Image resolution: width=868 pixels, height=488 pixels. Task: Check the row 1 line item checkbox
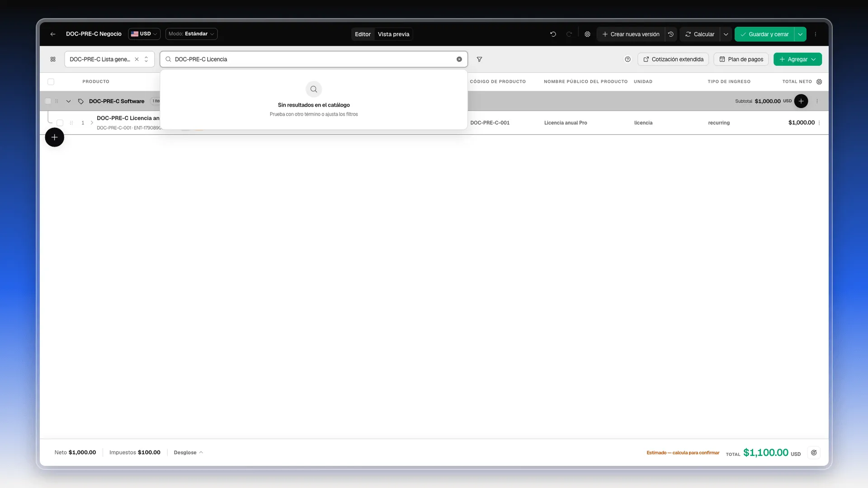point(60,122)
